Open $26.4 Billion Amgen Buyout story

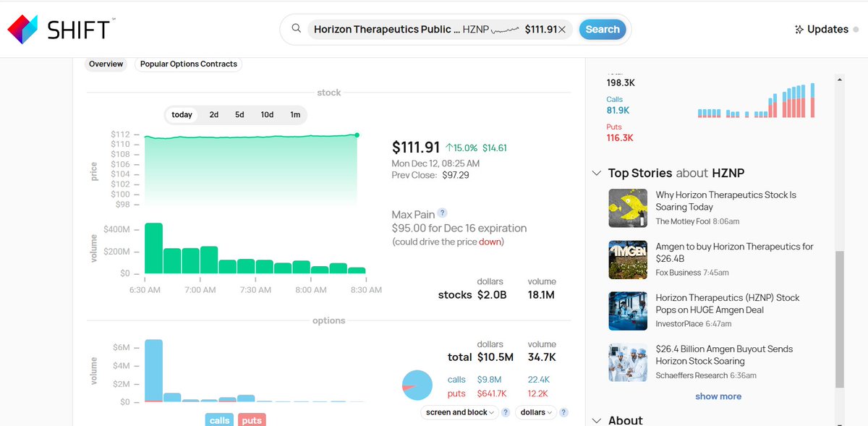[x=724, y=355]
